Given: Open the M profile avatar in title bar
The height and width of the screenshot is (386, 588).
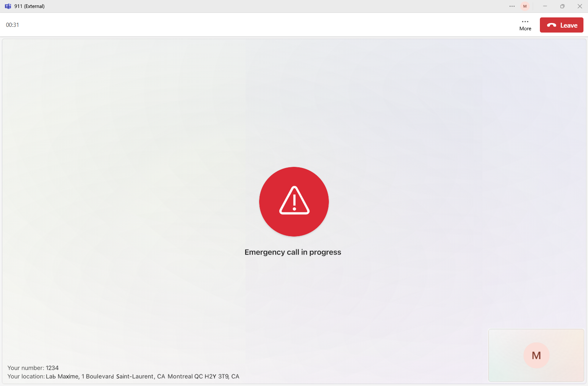Looking at the screenshot, I should click(525, 6).
